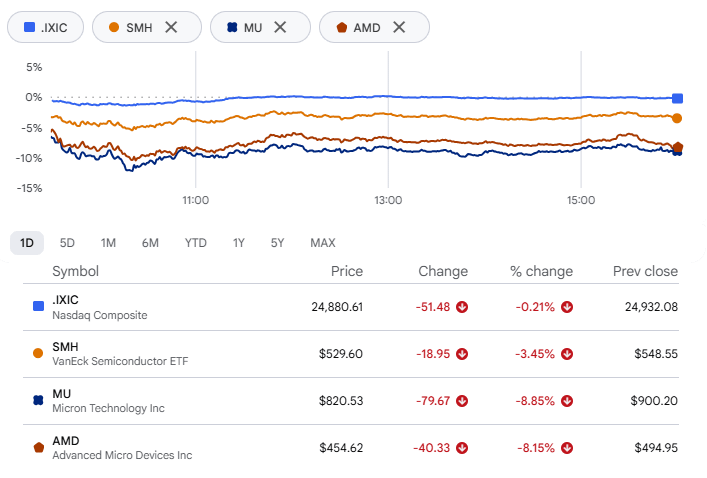Click the down arrow beside -40.33
The height and width of the screenshot is (478, 707).
point(462,448)
